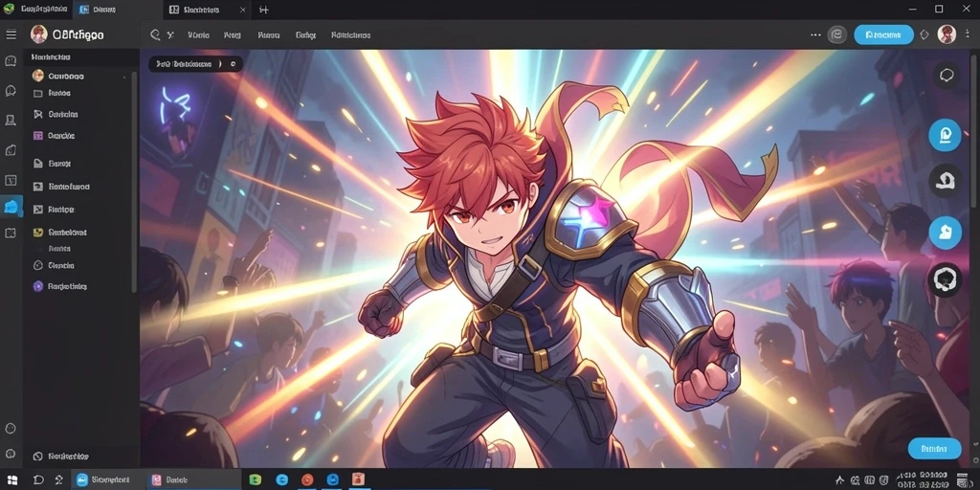
Task: Click the grey round icon left of blue button
Action: tap(837, 35)
